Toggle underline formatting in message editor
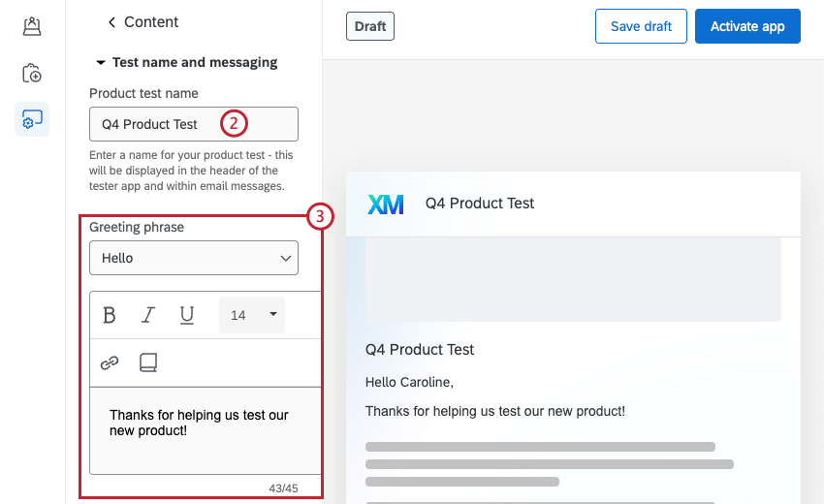The height and width of the screenshot is (504, 824). [187, 315]
